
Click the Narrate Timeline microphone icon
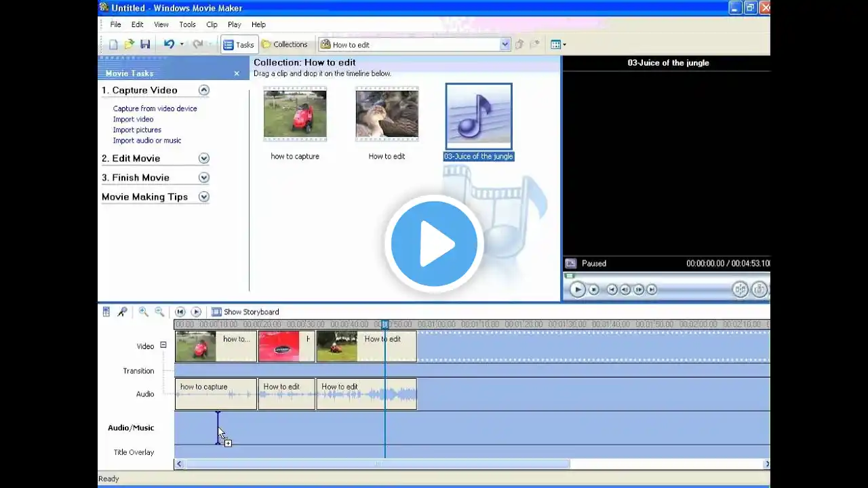[x=122, y=312]
